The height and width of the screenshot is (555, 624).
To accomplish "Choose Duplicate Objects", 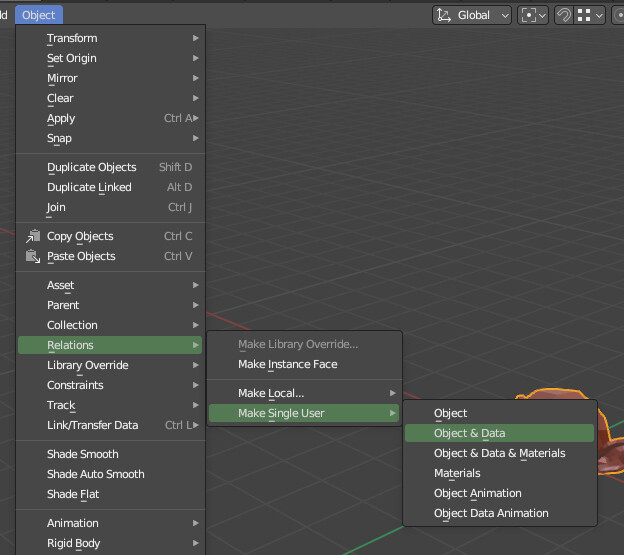I will (110, 167).
